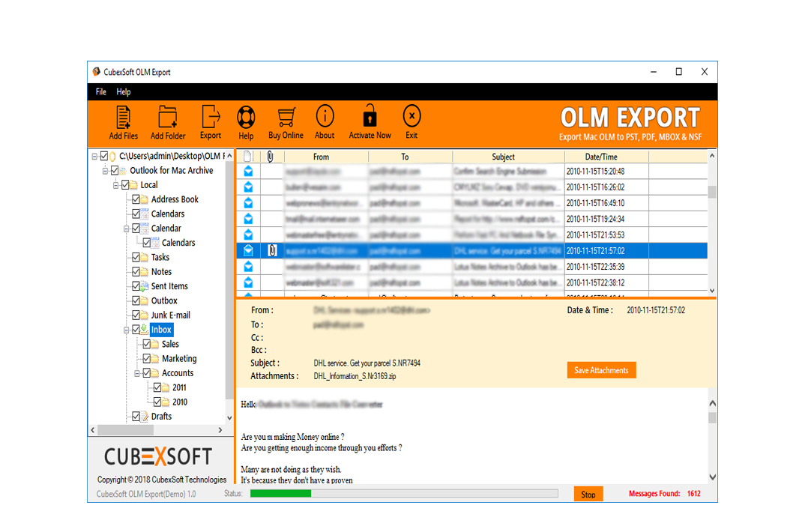
Task: Click envelope icon of the 16:26:02 message
Action: [249, 187]
